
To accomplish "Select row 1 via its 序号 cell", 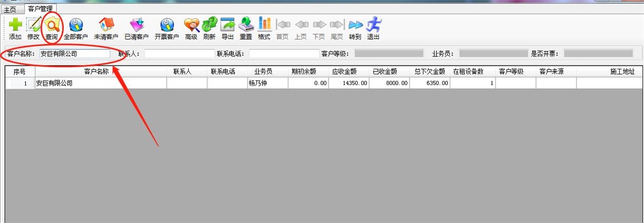I will [x=20, y=83].
